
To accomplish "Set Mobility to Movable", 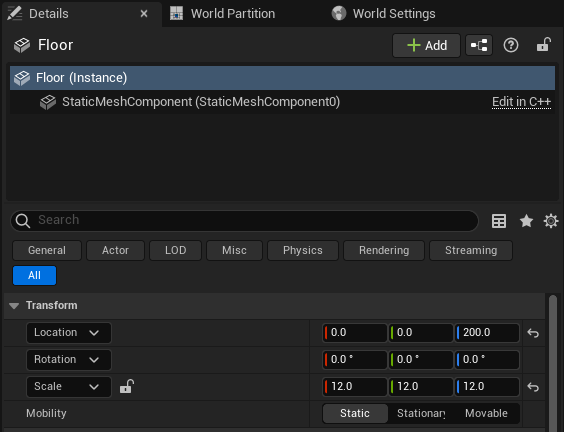I will click(486, 413).
